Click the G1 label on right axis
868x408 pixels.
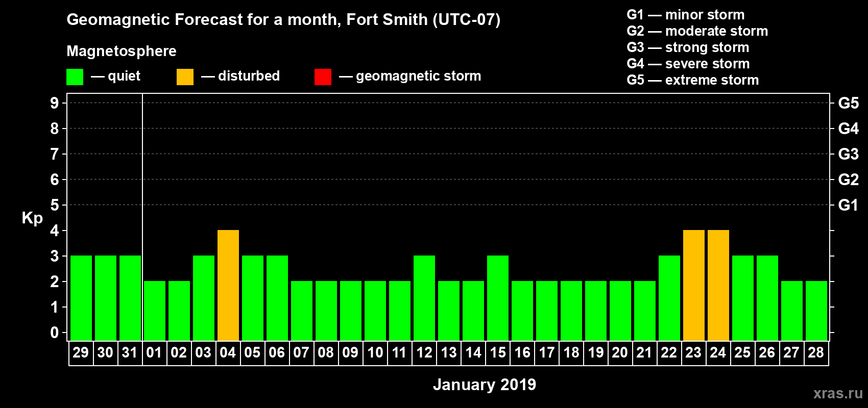[848, 205]
